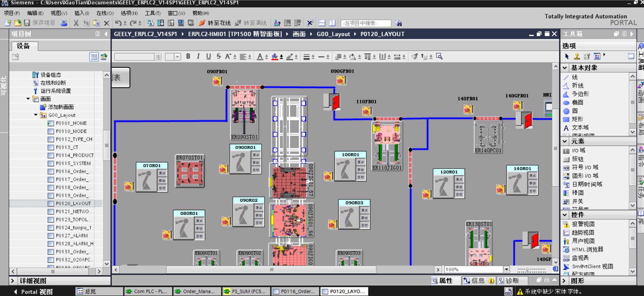Open the FS_SUM (FC5...) editor from bottom bar
Viewport: 644px width, 296px height.
coord(245,291)
